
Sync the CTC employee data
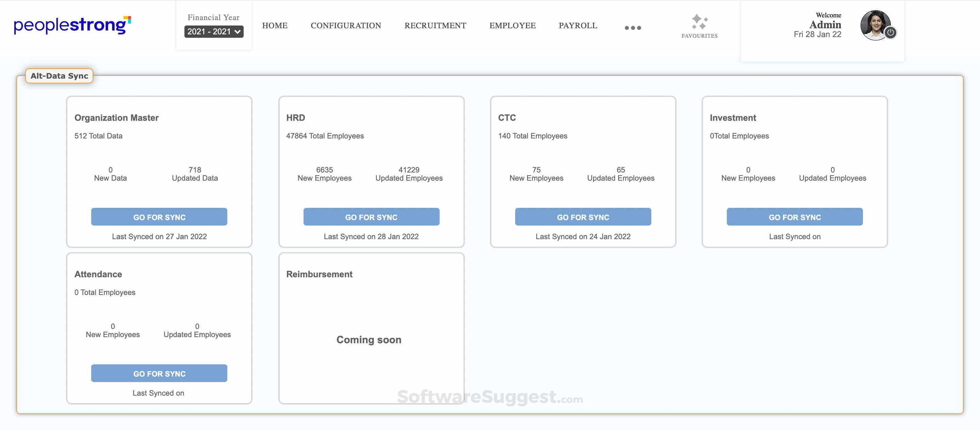tap(583, 217)
